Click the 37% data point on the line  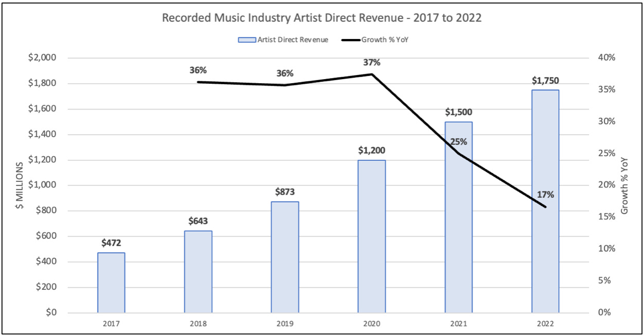371,74
